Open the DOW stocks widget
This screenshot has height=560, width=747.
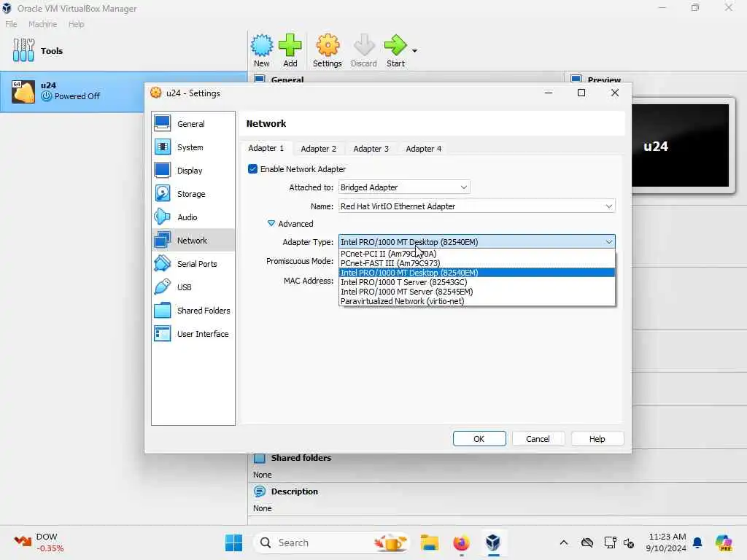pyautogui.click(x=39, y=542)
